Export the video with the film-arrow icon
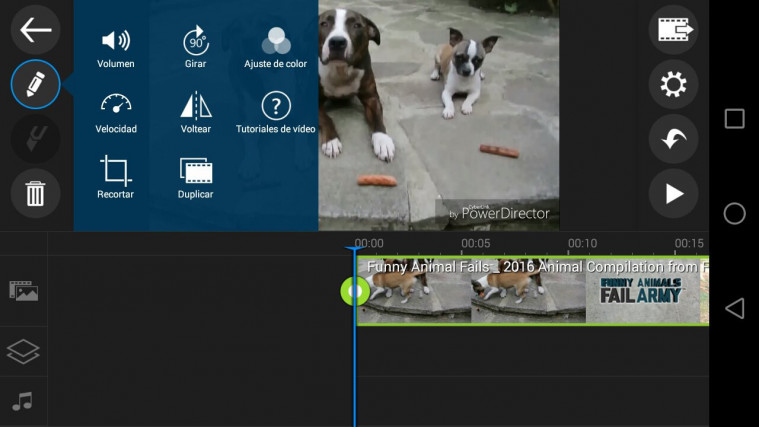The image size is (759, 427). 673,30
